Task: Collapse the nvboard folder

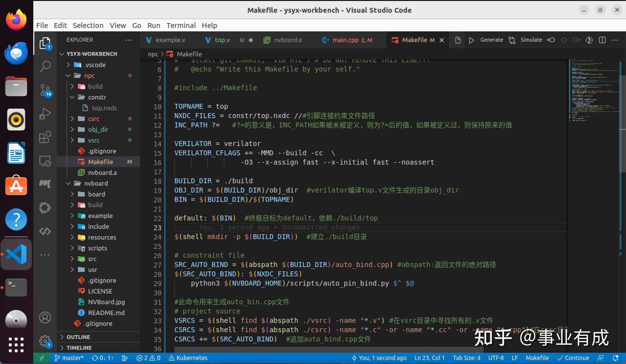Action: click(96, 183)
